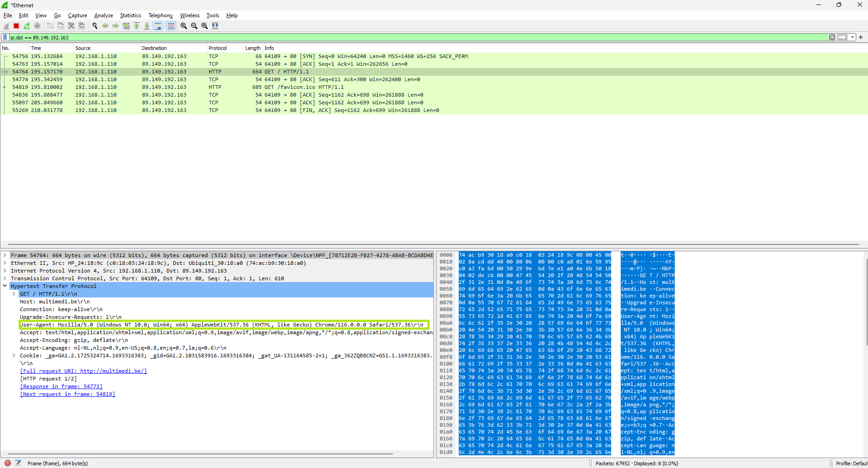Image resolution: width=868 pixels, height=468 pixels.
Task: Sort packets by the Length column header
Action: [253, 48]
